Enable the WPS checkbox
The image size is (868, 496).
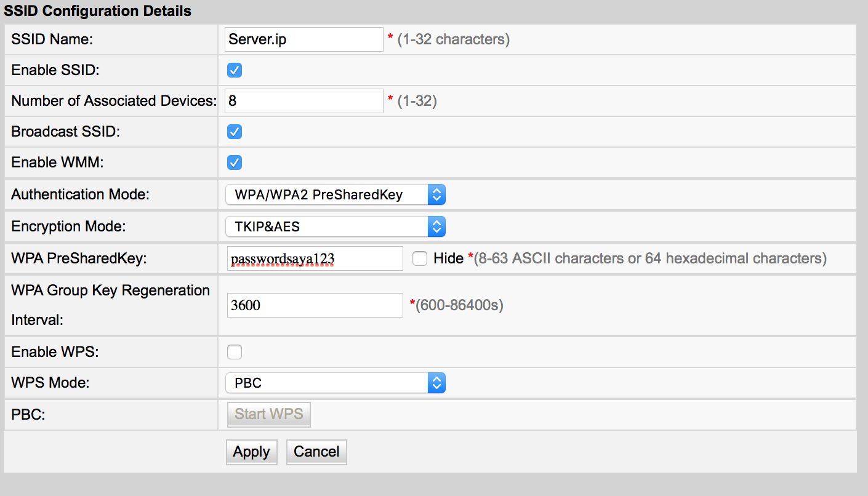pyautogui.click(x=235, y=352)
